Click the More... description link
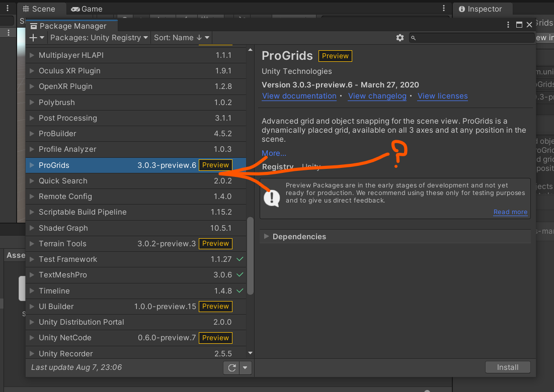This screenshot has height=392, width=554. [x=274, y=153]
